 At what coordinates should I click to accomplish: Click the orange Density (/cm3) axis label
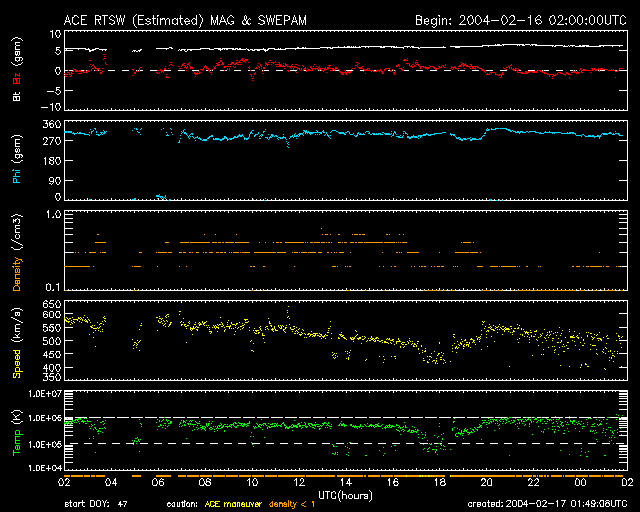point(16,252)
